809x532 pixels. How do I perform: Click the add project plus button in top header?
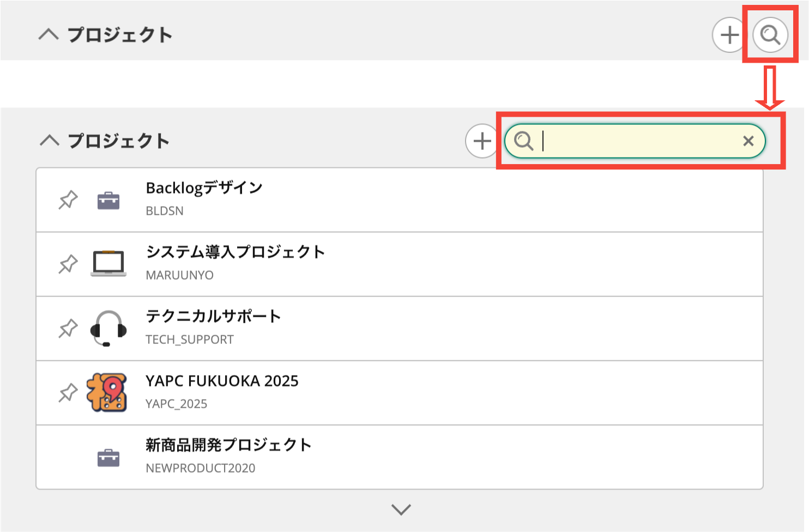point(729,35)
